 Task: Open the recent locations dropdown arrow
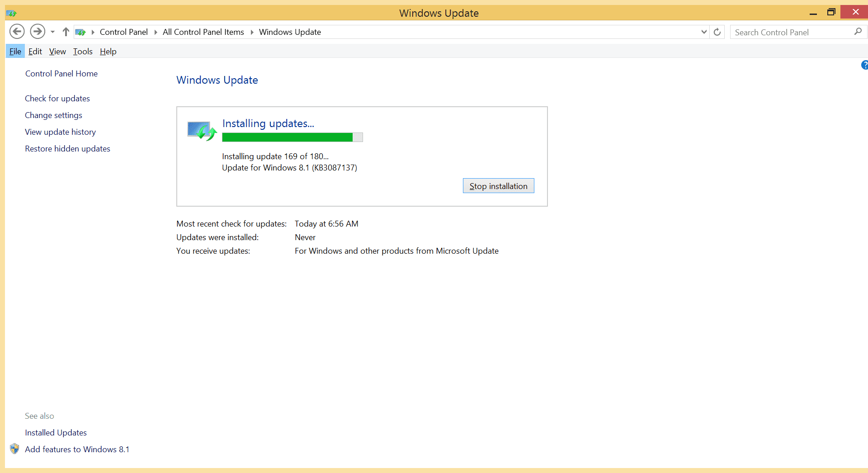(x=53, y=32)
